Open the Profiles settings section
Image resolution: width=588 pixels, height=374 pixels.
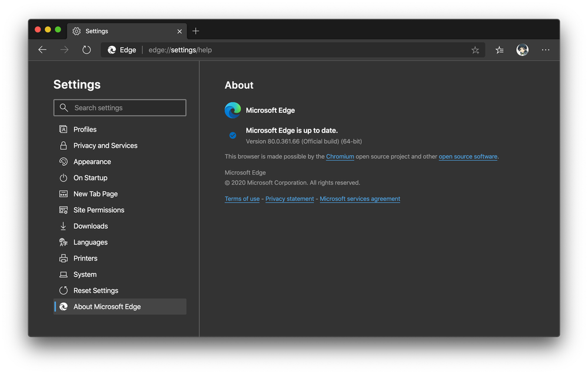coord(120,129)
